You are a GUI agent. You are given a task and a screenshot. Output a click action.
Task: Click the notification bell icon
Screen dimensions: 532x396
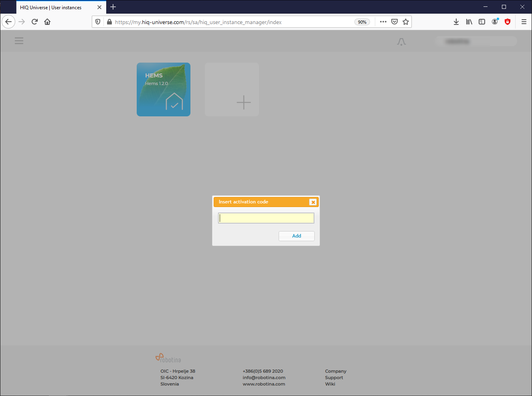pyautogui.click(x=401, y=42)
